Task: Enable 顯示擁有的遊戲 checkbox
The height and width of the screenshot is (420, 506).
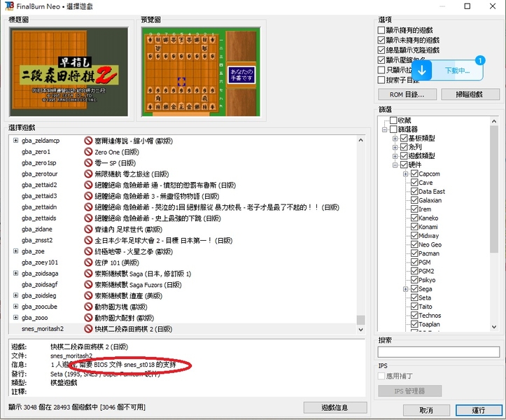Action: pyautogui.click(x=381, y=30)
